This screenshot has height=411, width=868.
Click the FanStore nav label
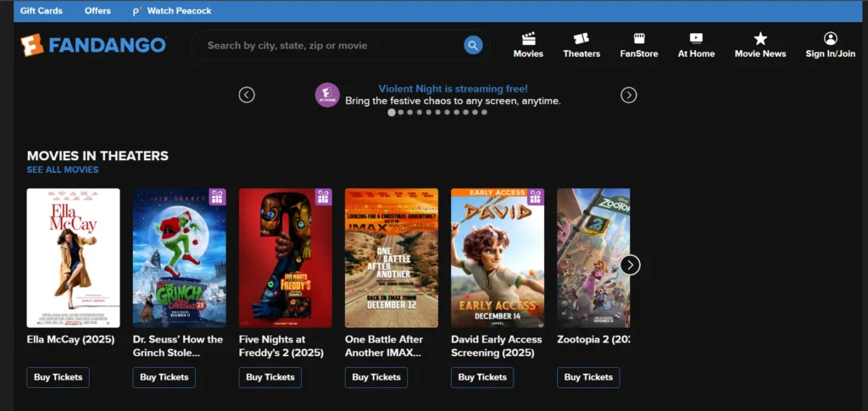(639, 53)
